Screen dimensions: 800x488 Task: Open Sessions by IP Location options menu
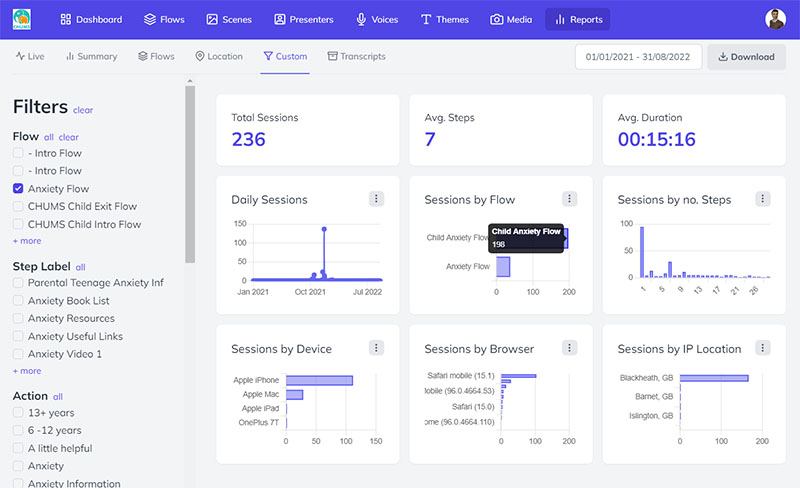pyautogui.click(x=763, y=348)
